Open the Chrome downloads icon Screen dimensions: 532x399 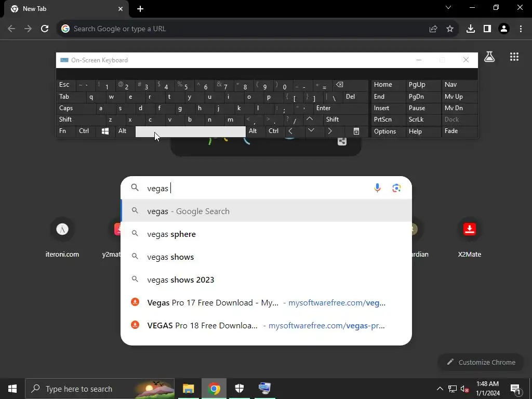[x=471, y=29]
